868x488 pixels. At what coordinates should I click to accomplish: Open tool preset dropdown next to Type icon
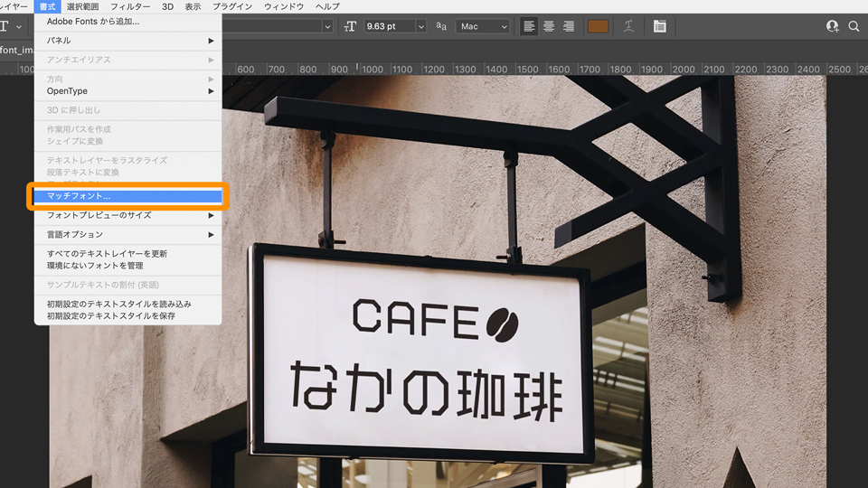click(x=19, y=26)
